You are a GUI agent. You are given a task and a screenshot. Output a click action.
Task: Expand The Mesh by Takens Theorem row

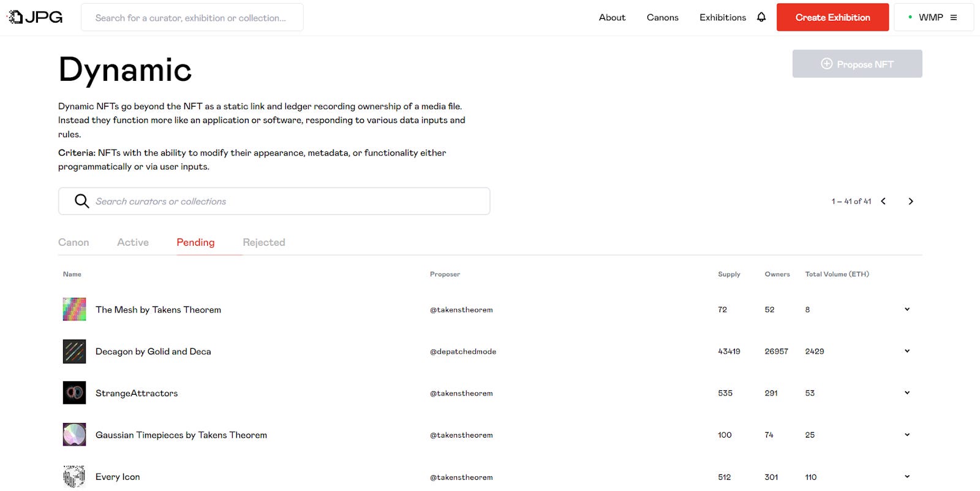pos(907,310)
